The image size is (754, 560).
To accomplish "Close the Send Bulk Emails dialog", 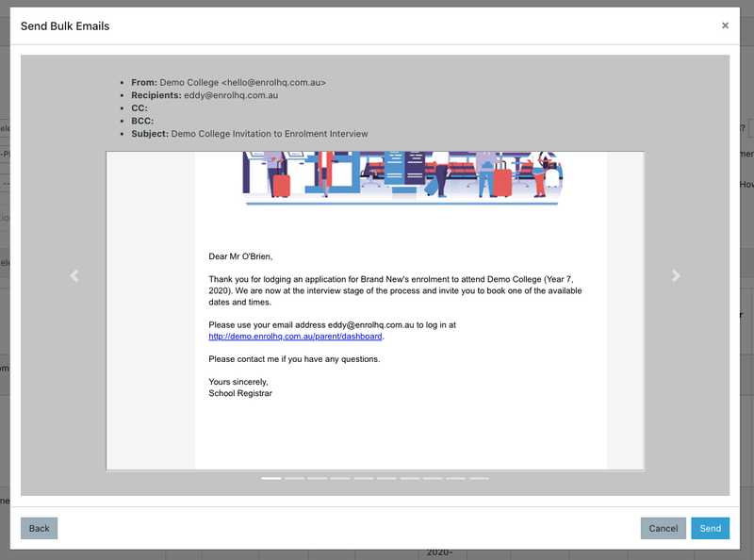I will pyautogui.click(x=725, y=25).
